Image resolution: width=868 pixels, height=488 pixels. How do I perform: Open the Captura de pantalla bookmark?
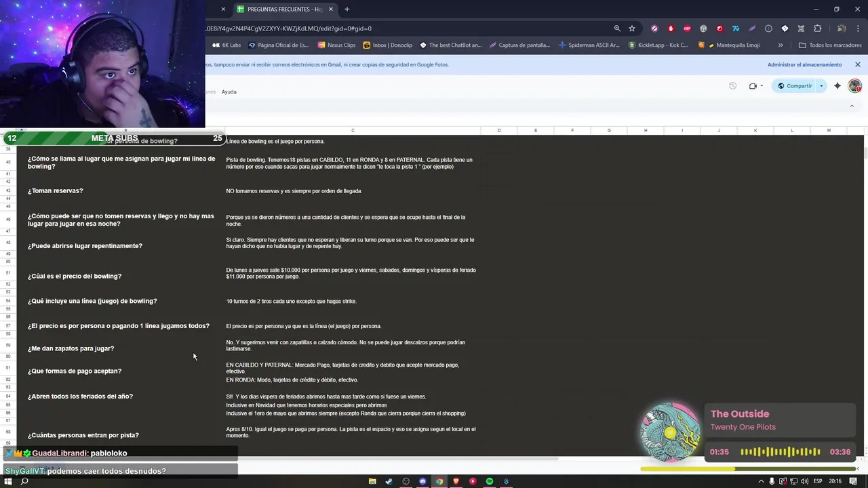point(519,45)
